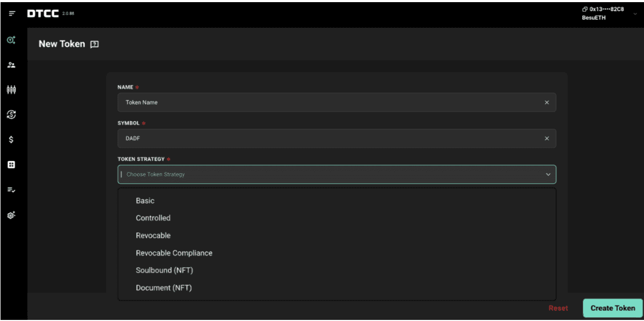Select the Basic token strategy
This screenshot has height=321, width=644.
click(145, 201)
